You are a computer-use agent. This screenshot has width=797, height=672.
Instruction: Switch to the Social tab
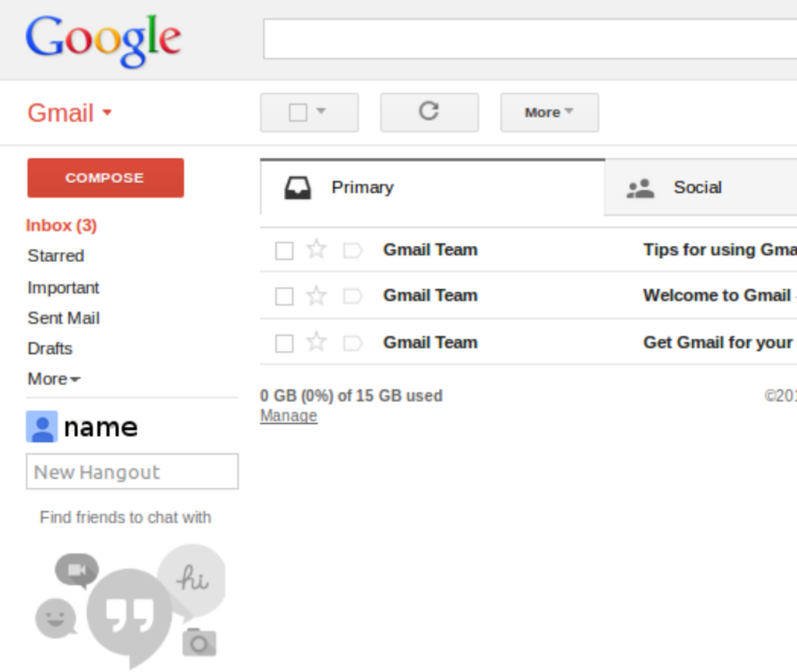coord(701,187)
